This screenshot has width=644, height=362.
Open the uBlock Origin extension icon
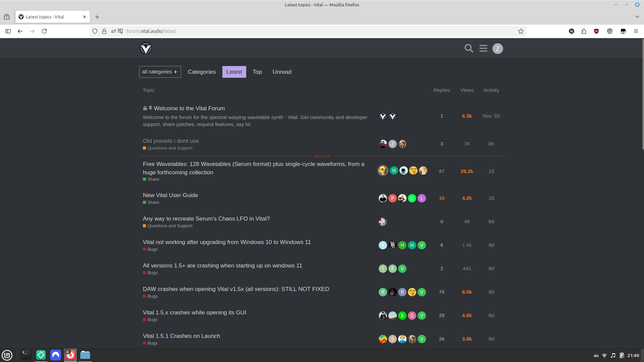[596, 31]
